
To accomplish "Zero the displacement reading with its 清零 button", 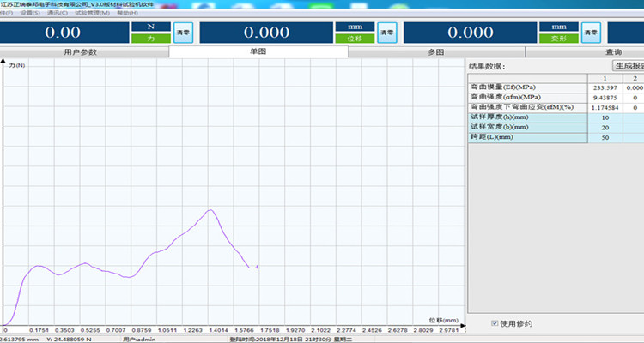I will click(387, 33).
